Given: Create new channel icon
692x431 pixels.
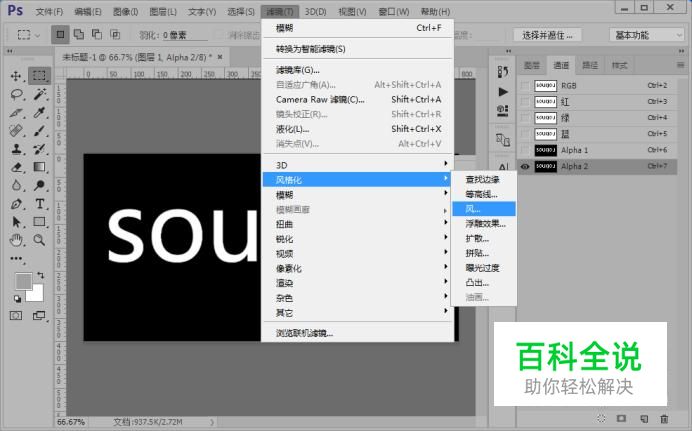Looking at the screenshot, I should click(x=644, y=418).
